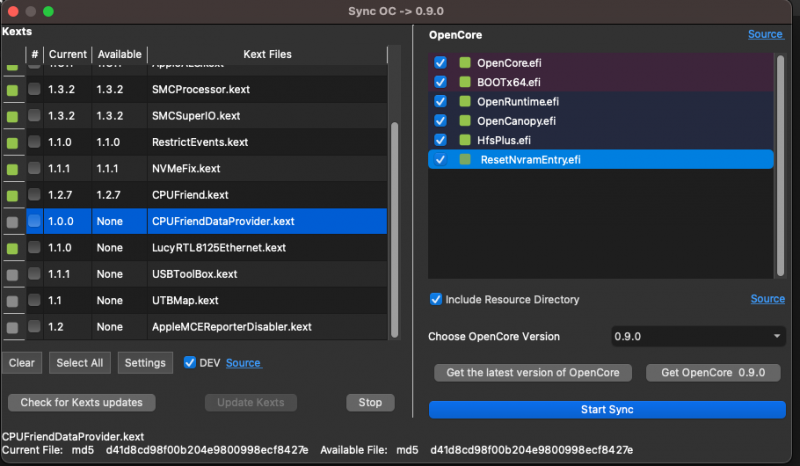Click green status icon beside OpenRuntime.efi
Viewport: 800px width, 466px height.
pos(465,102)
